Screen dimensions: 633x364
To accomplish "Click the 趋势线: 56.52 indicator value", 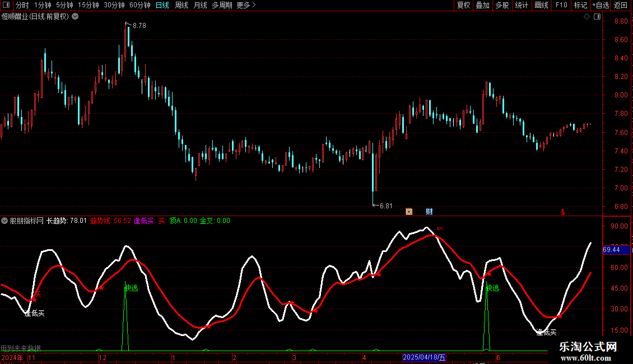I will coord(110,221).
